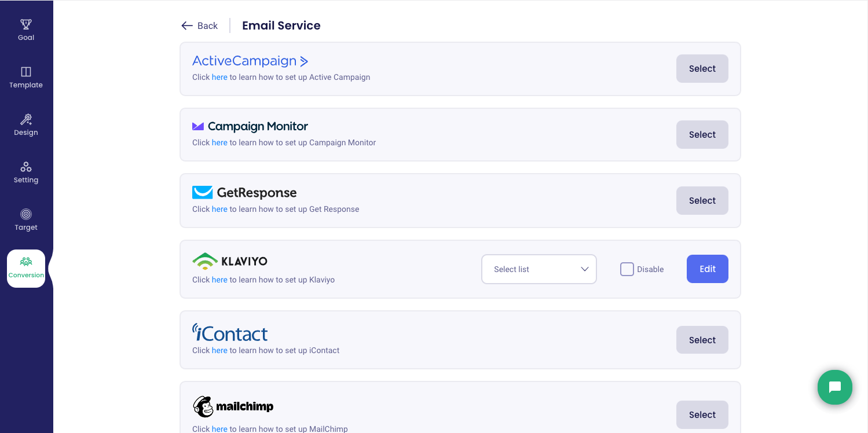This screenshot has height=433, width=868.
Task: Click the Klaviyo logo
Action: [x=230, y=261]
